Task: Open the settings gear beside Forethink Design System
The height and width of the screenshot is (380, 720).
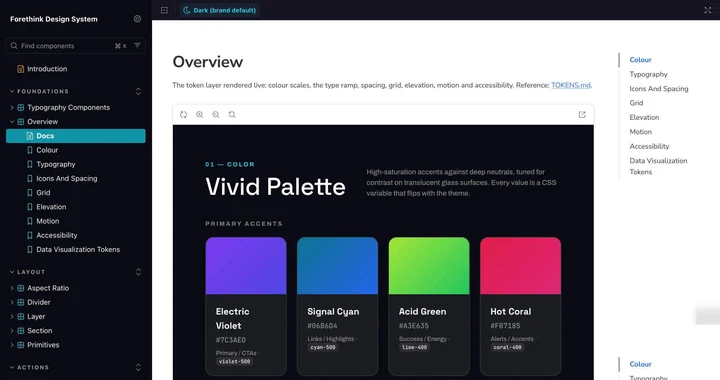Action: pyautogui.click(x=137, y=19)
